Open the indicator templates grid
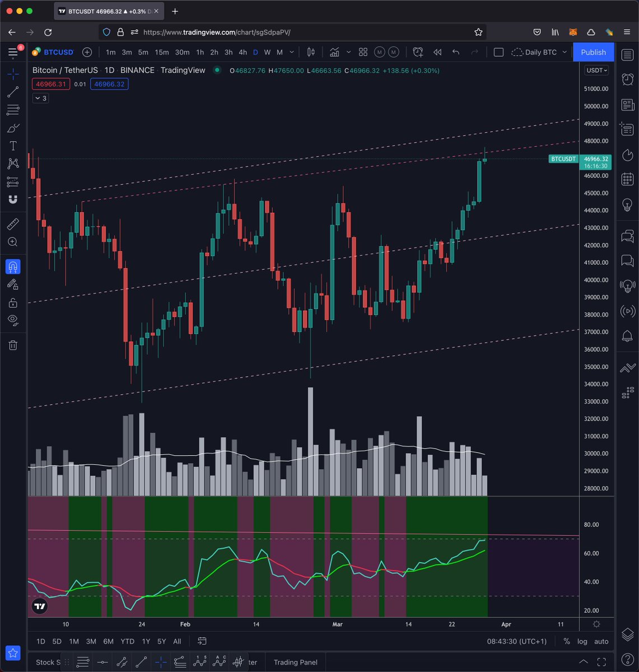This screenshot has width=639, height=672. coord(363,52)
